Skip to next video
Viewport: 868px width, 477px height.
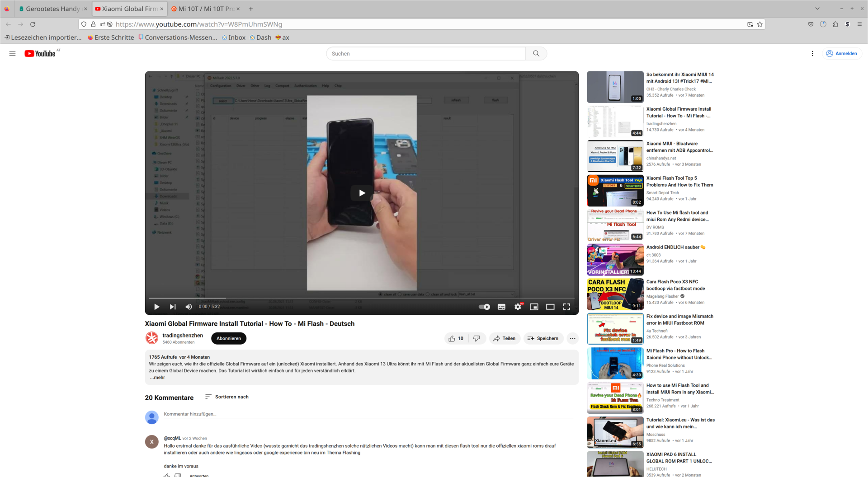tap(173, 307)
